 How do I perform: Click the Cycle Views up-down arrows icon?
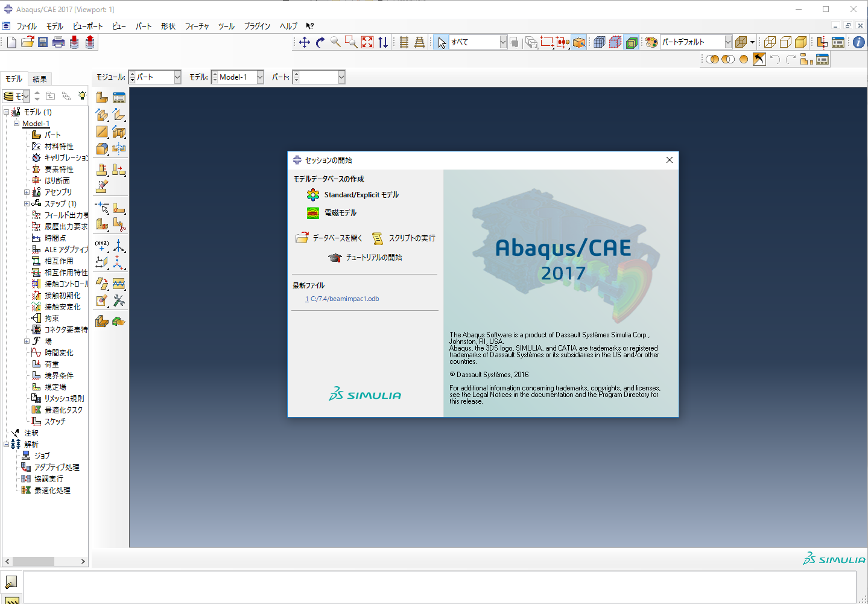click(383, 42)
